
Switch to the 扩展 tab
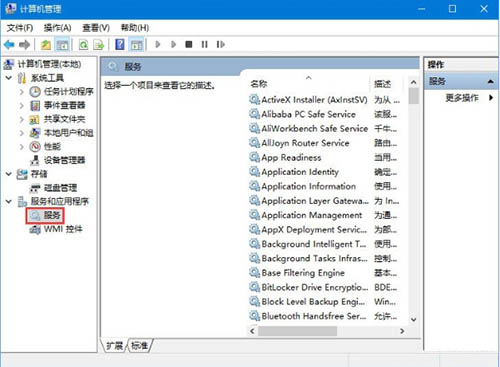[x=114, y=345]
